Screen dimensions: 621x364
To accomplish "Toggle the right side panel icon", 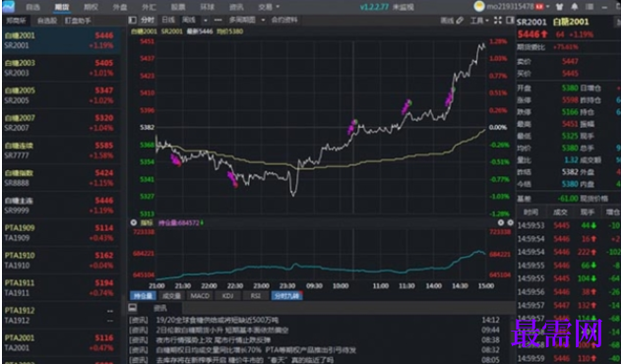I will (510, 21).
